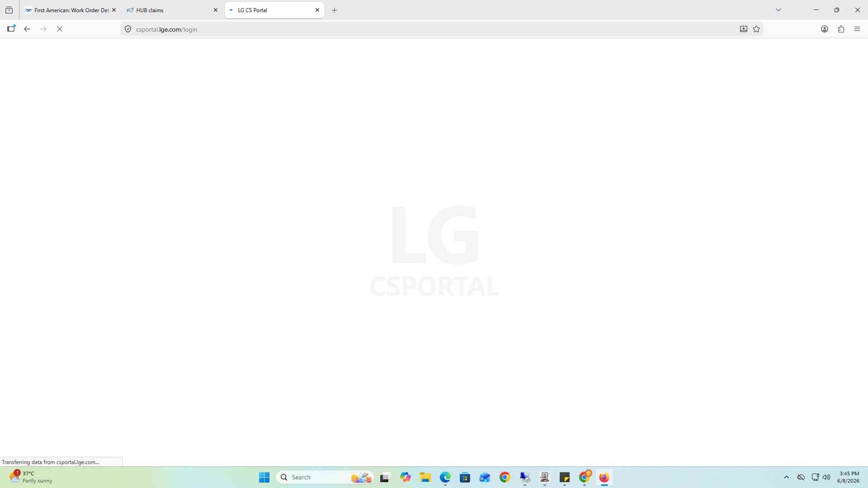The height and width of the screenshot is (488, 868).
Task: Open the Firefox account menu
Action: (825, 29)
